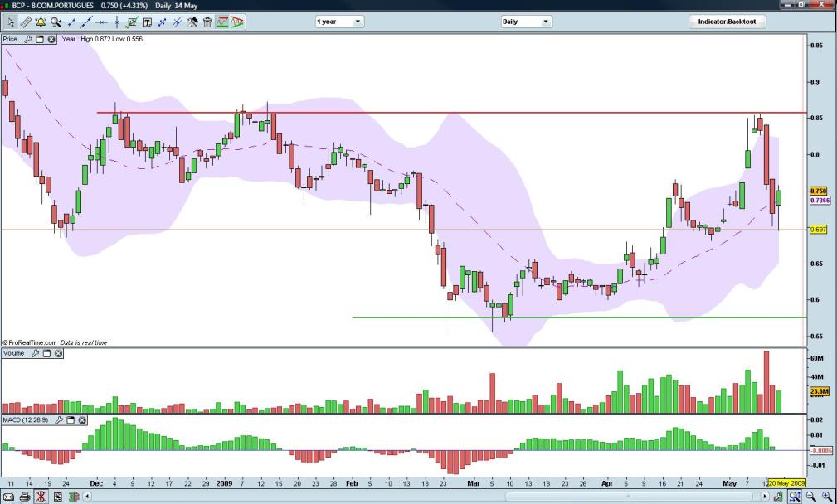Open the chart with checkmark tool
Image resolution: width=837 pixels, height=504 pixels.
click(x=132, y=22)
